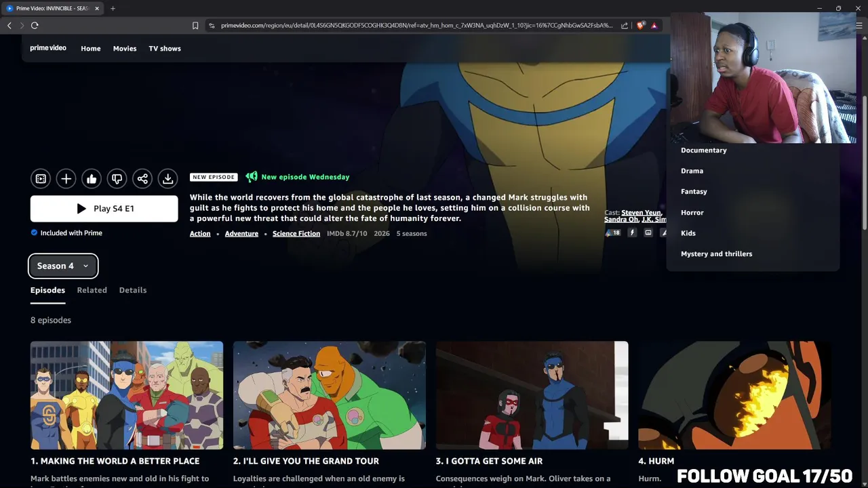Open the Adventure genre link
868x488 pixels.
241,233
